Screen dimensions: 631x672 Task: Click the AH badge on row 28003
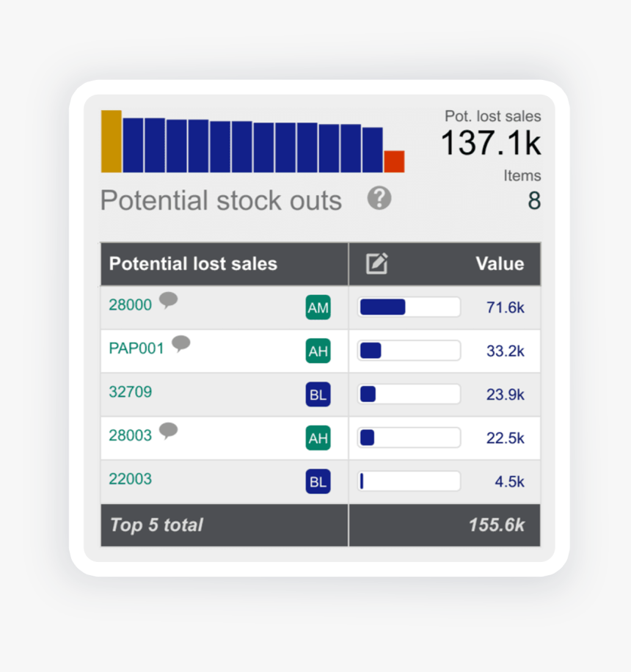318,439
